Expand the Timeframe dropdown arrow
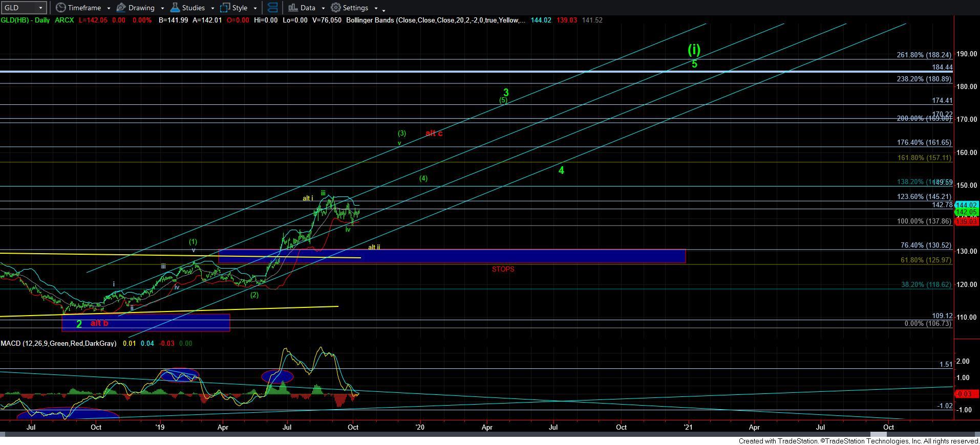980x445 pixels. pyautogui.click(x=109, y=8)
